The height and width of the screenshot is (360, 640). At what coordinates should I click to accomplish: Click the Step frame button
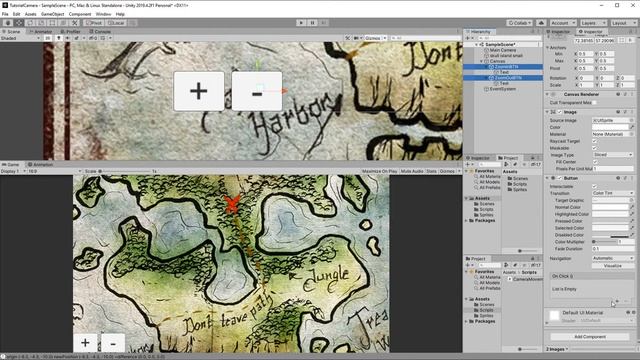[323, 23]
